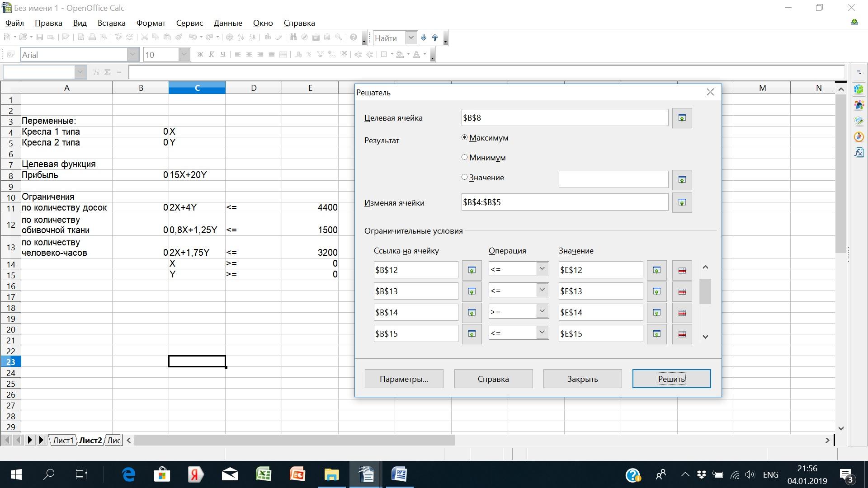Screen dimensions: 868x488
Task: Toggle align right in formatting toolbar
Action: [x=260, y=55]
